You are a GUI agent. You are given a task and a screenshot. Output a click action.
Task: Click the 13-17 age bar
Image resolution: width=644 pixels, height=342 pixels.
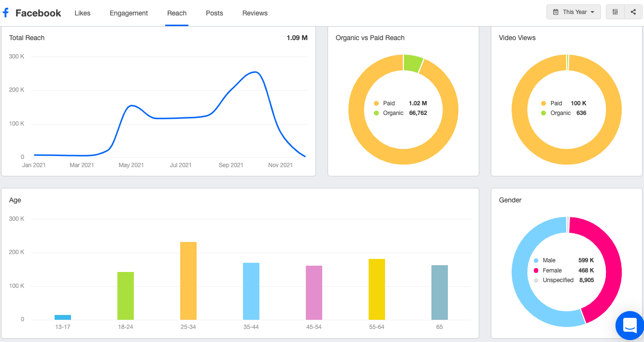pos(63,317)
